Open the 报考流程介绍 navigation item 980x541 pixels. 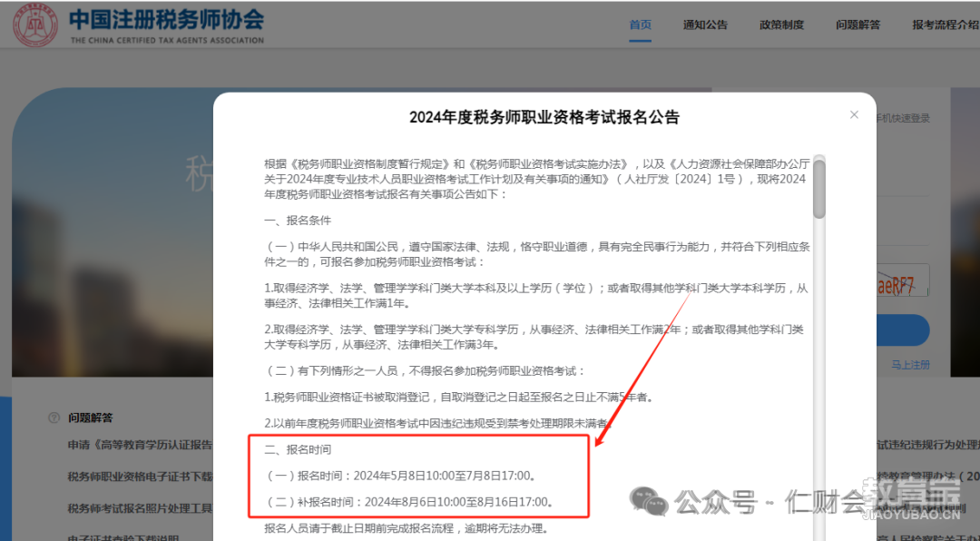[x=946, y=25]
